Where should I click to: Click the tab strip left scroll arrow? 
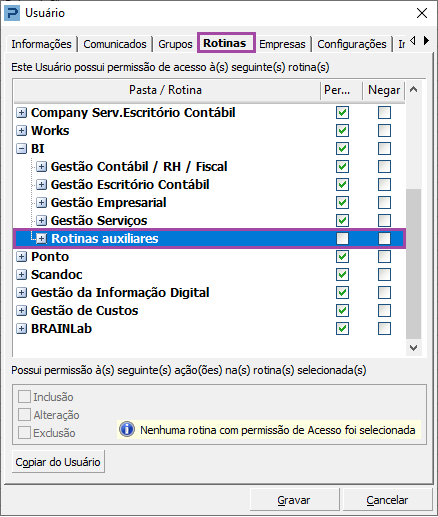point(413,41)
